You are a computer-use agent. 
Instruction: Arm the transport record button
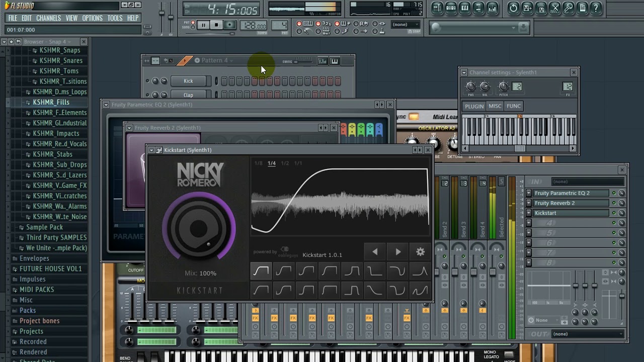pyautogui.click(x=229, y=25)
